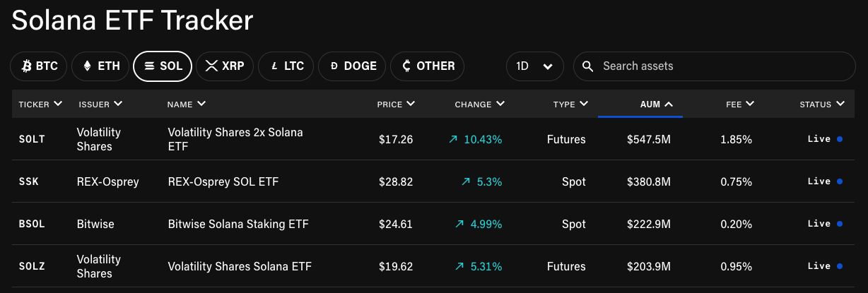This screenshot has width=868, height=293.
Task: Switch to the LTC tab
Action: click(287, 66)
